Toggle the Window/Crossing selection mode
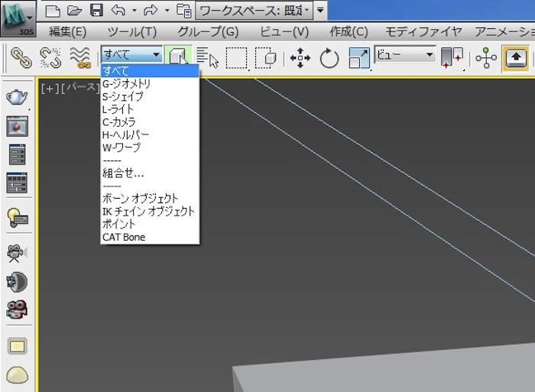This screenshot has width=535, height=392. pos(266,58)
